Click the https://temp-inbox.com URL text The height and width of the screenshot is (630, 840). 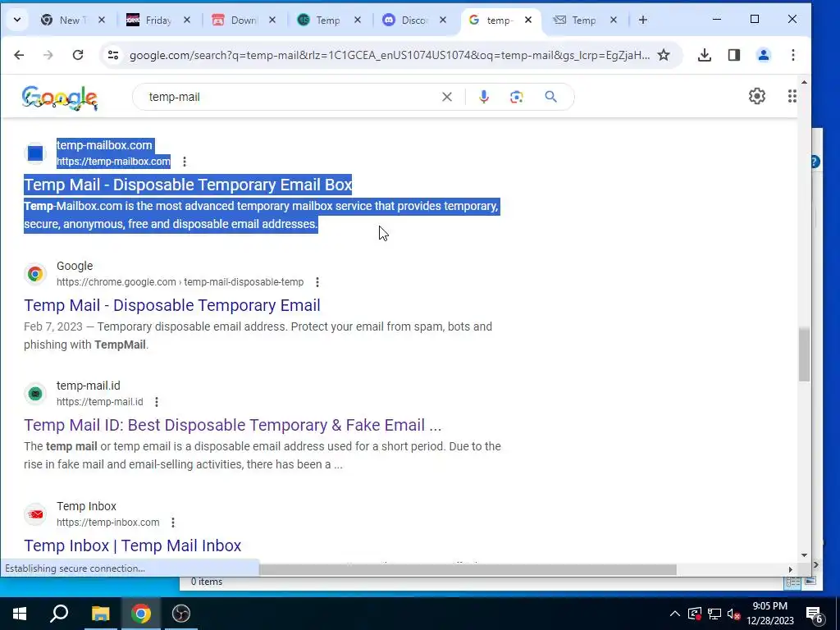[x=107, y=523]
